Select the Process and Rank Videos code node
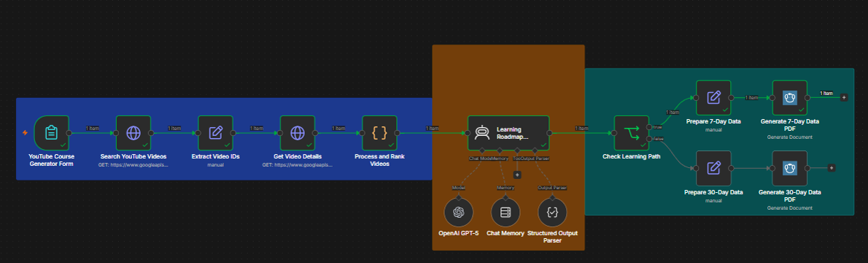868x263 pixels. pyautogui.click(x=379, y=133)
